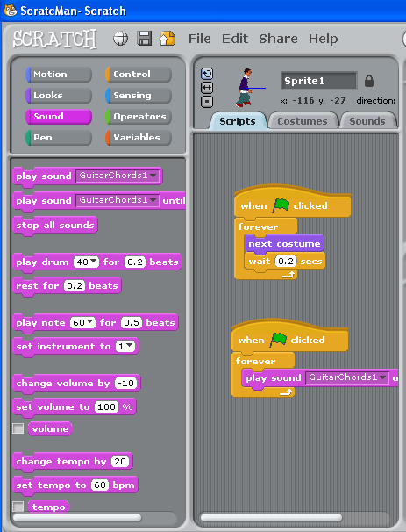Click the 60 field in set tempo block

[x=100, y=485]
